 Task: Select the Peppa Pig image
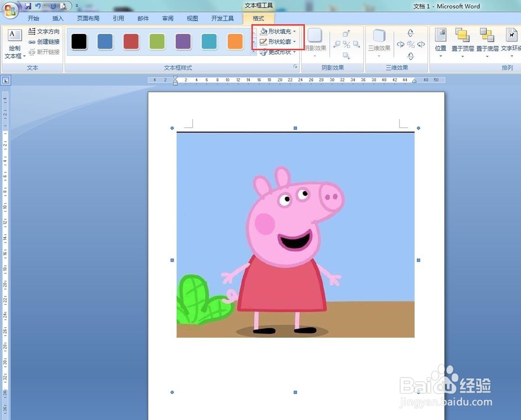(295, 235)
